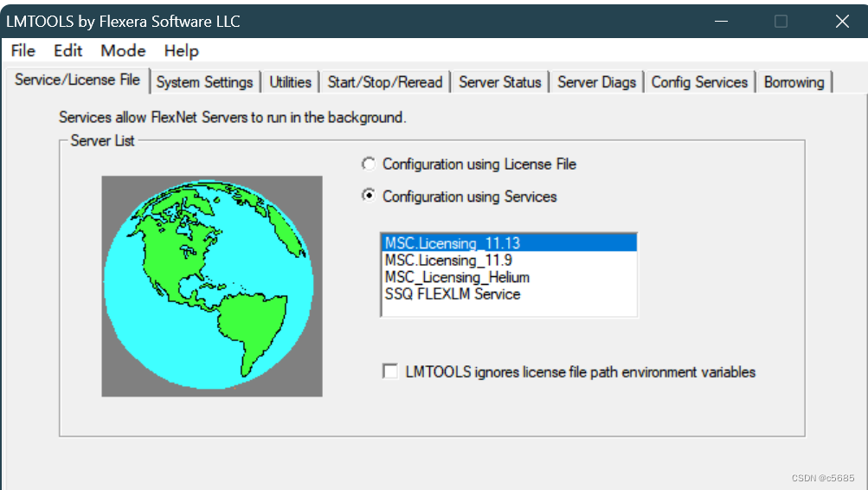Screen dimensions: 868x490
Task: Open the Help menu
Action: (x=181, y=51)
